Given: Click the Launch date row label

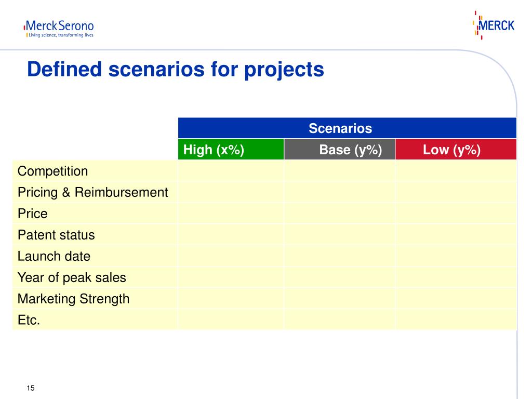Looking at the screenshot, I should click(x=54, y=256).
